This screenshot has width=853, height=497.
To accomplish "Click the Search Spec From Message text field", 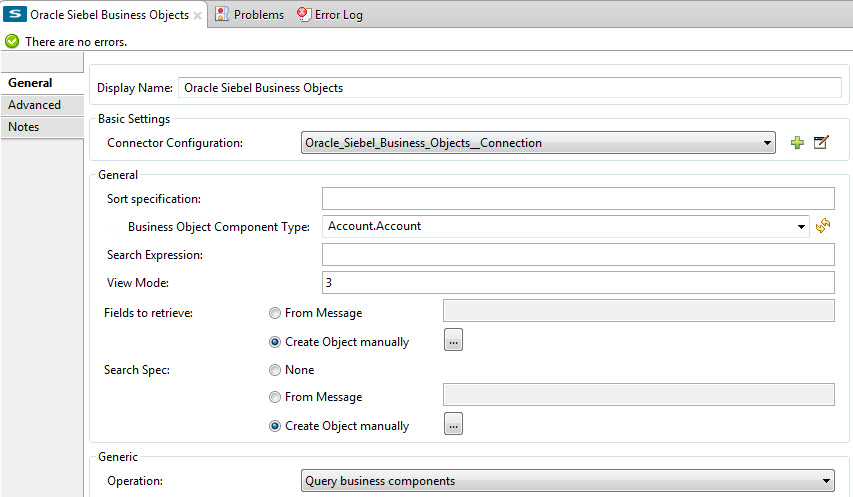I will [x=639, y=394].
